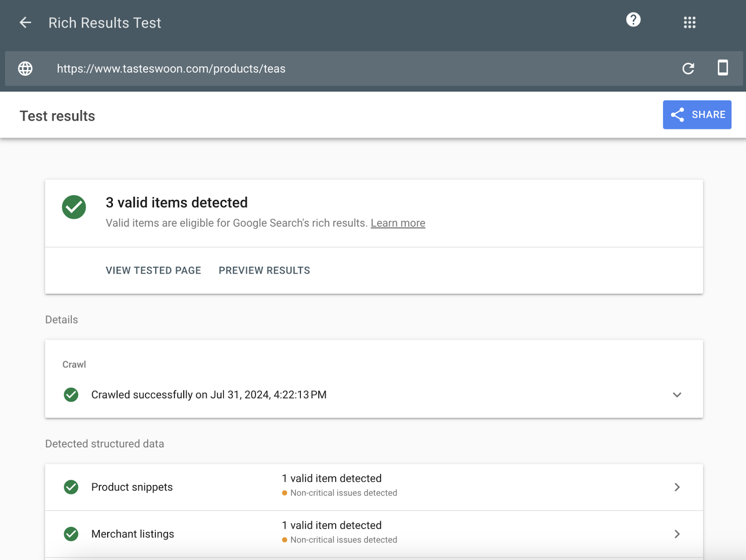Viewport: 746px width, 560px height.
Task: Click the Rich Results Test title
Action: [105, 23]
